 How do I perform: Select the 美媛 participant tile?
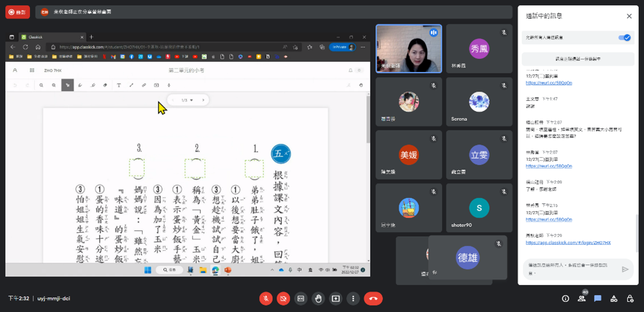(409, 155)
